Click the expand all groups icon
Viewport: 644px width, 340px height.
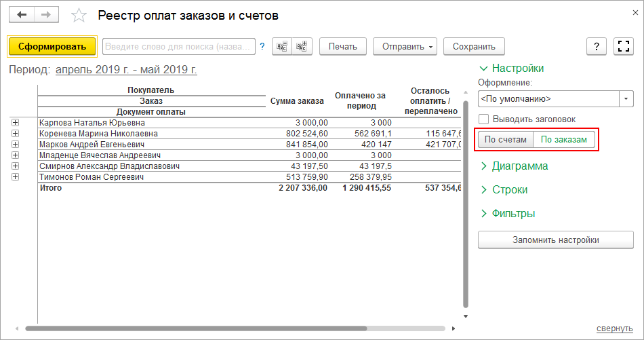click(302, 46)
